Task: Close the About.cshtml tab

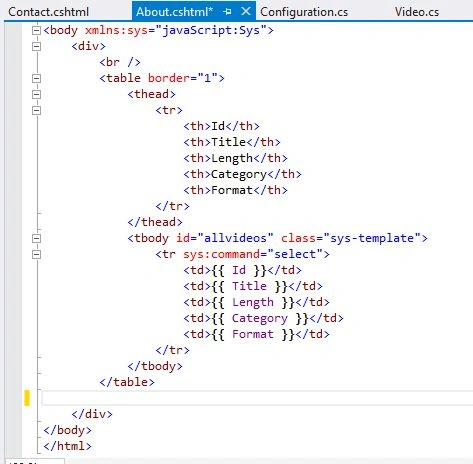Action: coord(246,11)
